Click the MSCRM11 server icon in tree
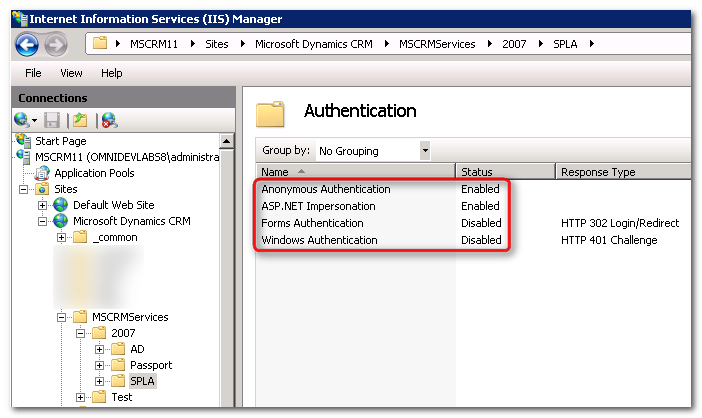This screenshot has width=702, height=418. point(23,157)
